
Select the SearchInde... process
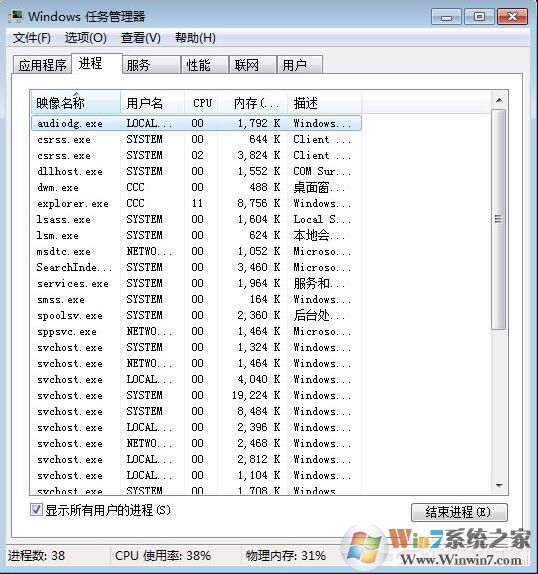click(x=196, y=267)
